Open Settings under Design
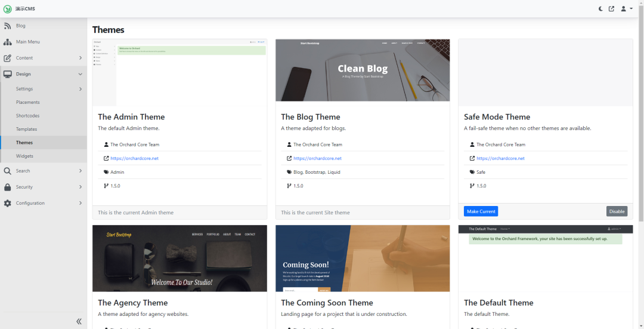The image size is (644, 329). 24,89
